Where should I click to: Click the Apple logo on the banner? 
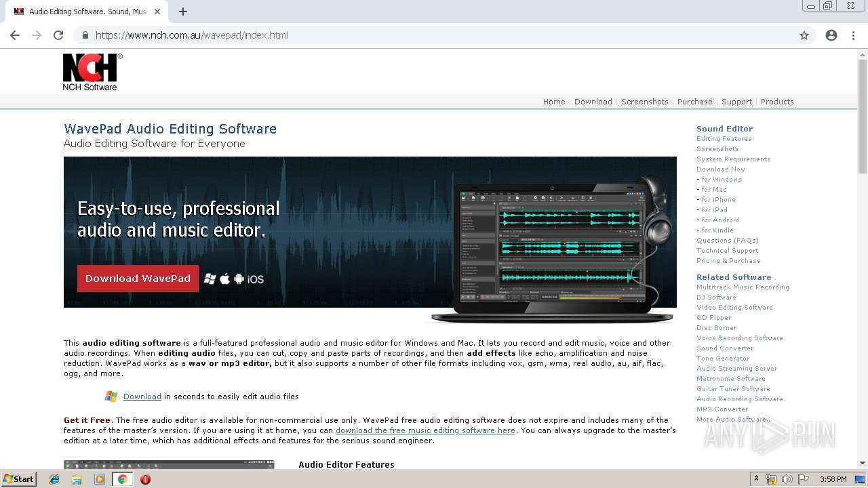(x=225, y=279)
